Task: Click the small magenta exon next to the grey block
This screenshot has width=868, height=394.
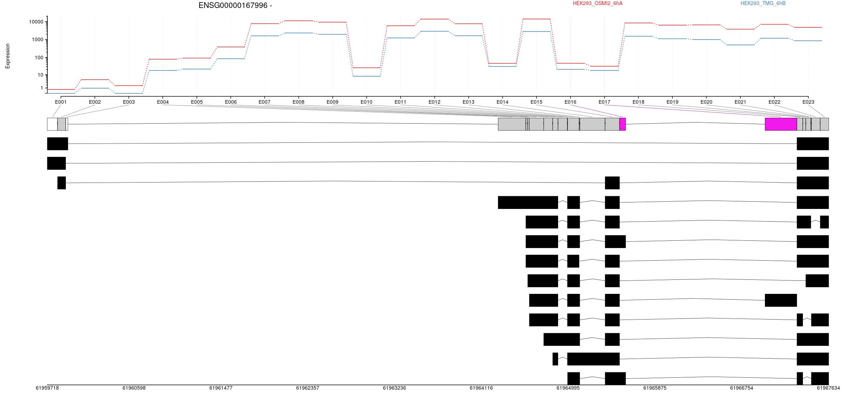Action: [622, 124]
